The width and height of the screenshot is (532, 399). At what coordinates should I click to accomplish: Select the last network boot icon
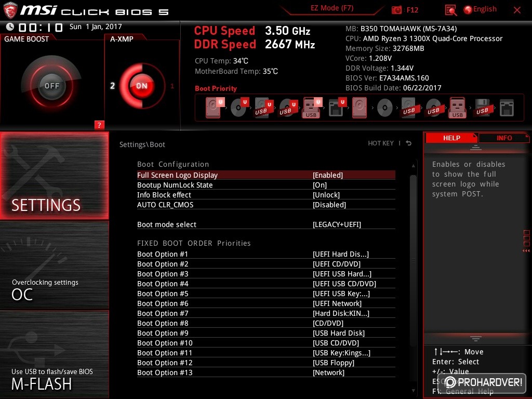click(x=507, y=108)
